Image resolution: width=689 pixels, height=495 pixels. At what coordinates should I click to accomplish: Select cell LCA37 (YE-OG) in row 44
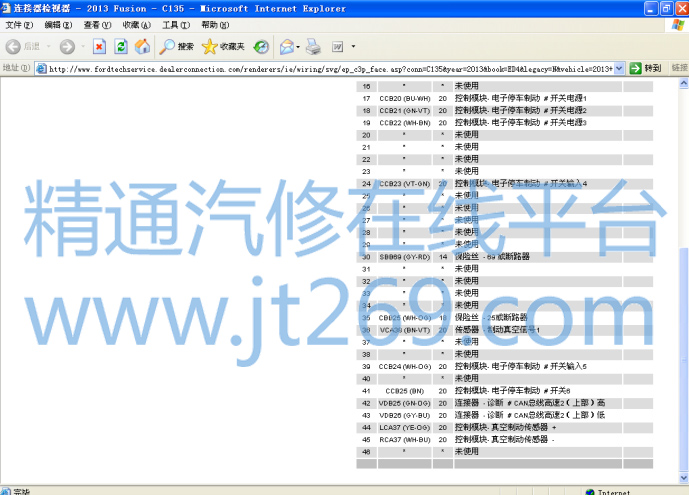coord(405,427)
